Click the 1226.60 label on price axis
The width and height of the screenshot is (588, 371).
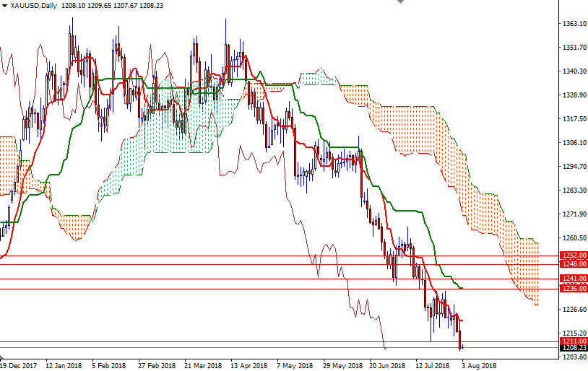[573, 310]
